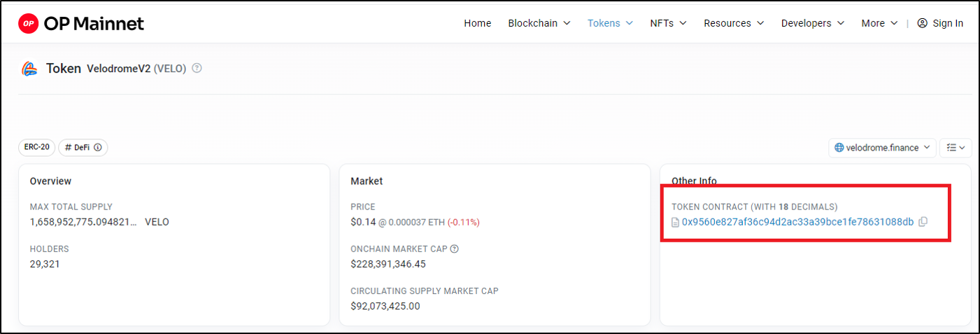The width and height of the screenshot is (980, 334).
Task: Expand the velodrome.finance dropdown
Action: click(x=882, y=148)
